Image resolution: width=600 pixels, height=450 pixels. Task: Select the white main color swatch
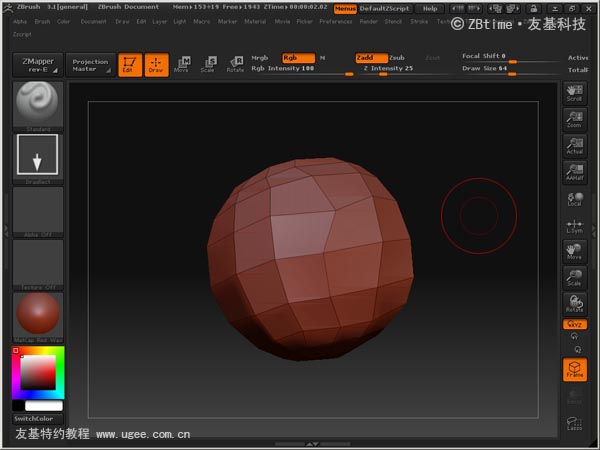click(44, 405)
